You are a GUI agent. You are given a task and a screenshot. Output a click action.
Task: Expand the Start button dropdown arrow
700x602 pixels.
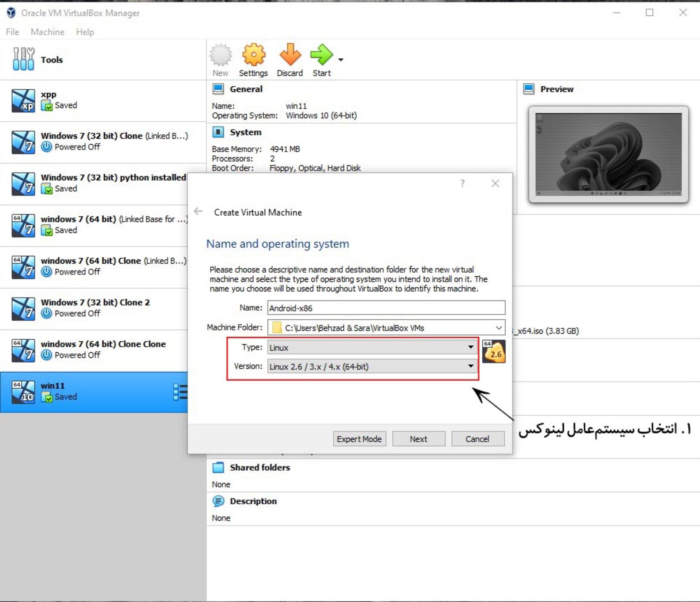tap(341, 59)
